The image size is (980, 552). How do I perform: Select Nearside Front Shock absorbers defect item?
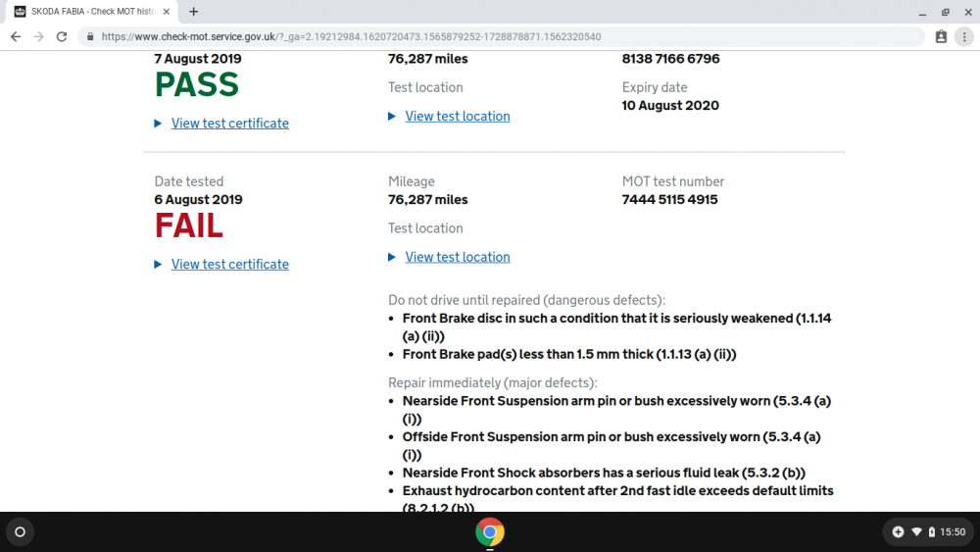point(604,474)
